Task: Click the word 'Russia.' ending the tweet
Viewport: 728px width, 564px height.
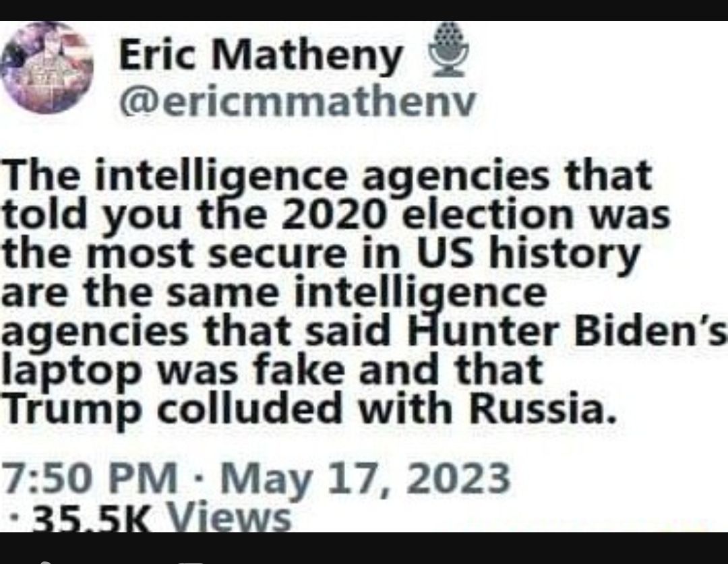Action: (x=543, y=409)
